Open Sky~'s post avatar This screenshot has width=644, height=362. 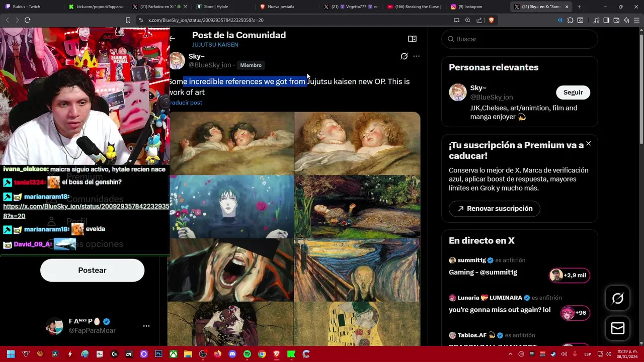click(177, 60)
